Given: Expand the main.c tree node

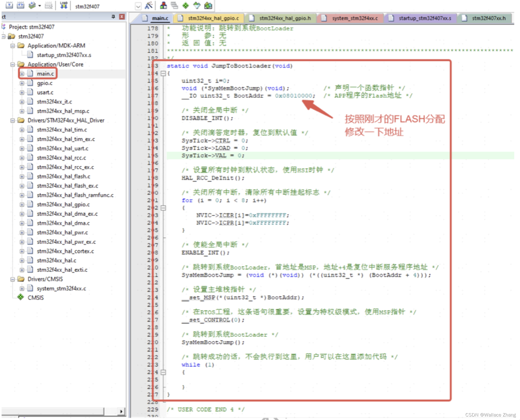Looking at the screenshot, I should [22, 74].
